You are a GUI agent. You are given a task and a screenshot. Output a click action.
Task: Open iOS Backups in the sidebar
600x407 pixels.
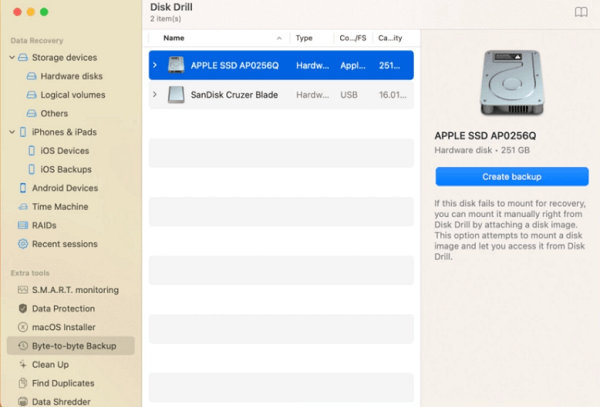[x=68, y=169]
